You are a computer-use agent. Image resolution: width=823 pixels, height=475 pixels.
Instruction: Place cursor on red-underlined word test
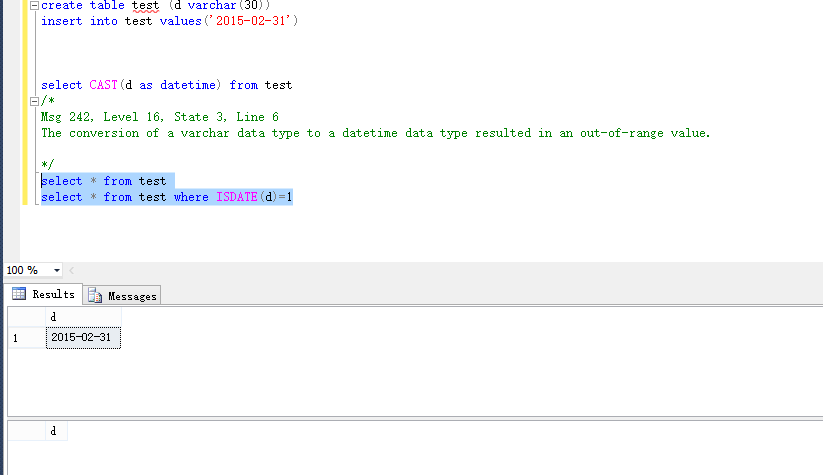pyautogui.click(x=145, y=5)
